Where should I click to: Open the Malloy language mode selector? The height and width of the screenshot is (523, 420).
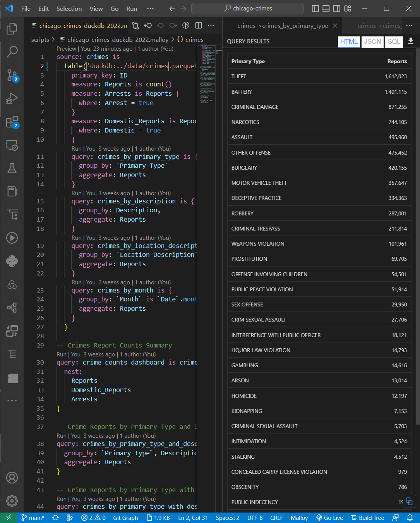tap(299, 518)
